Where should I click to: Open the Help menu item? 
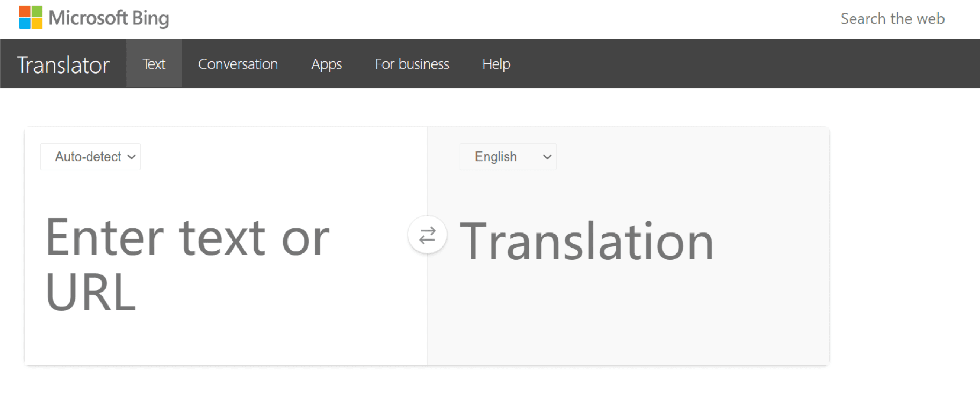(x=496, y=64)
